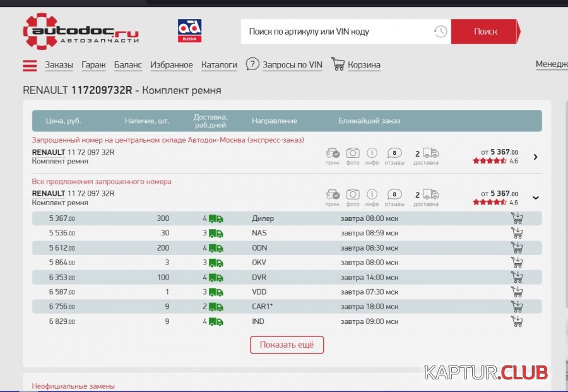Click the shopping cart icon beside Корзина
568x392 pixels.
coord(338,64)
